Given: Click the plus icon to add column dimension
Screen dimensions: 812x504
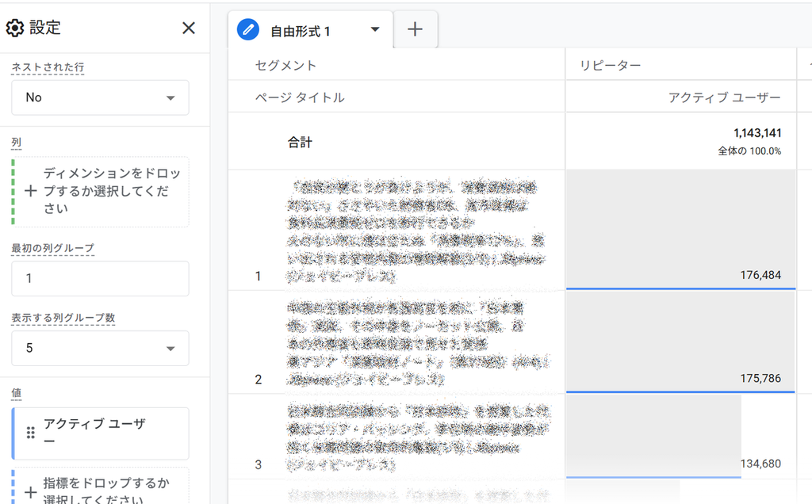Looking at the screenshot, I should (x=31, y=191).
